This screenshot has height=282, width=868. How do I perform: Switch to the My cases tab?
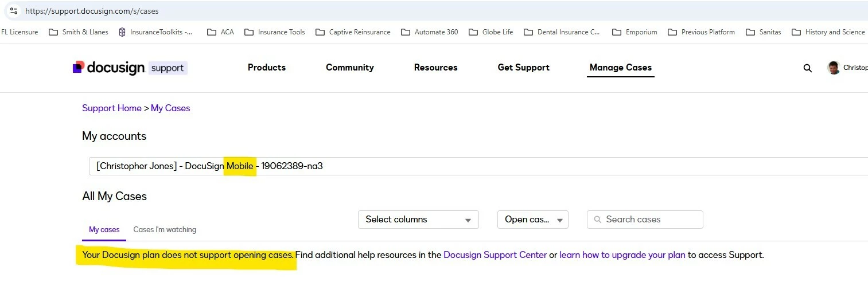coord(104,230)
